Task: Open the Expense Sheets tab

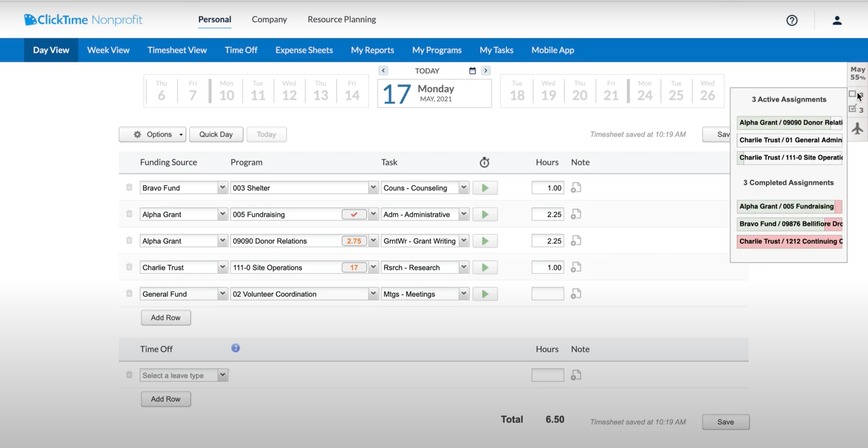Action: [x=304, y=50]
